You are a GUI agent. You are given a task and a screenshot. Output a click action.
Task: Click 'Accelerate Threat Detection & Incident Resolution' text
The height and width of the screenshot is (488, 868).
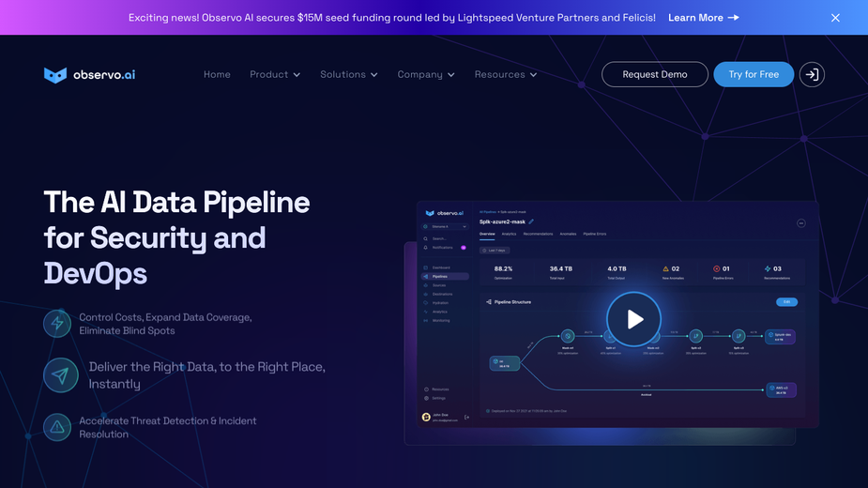168,427
